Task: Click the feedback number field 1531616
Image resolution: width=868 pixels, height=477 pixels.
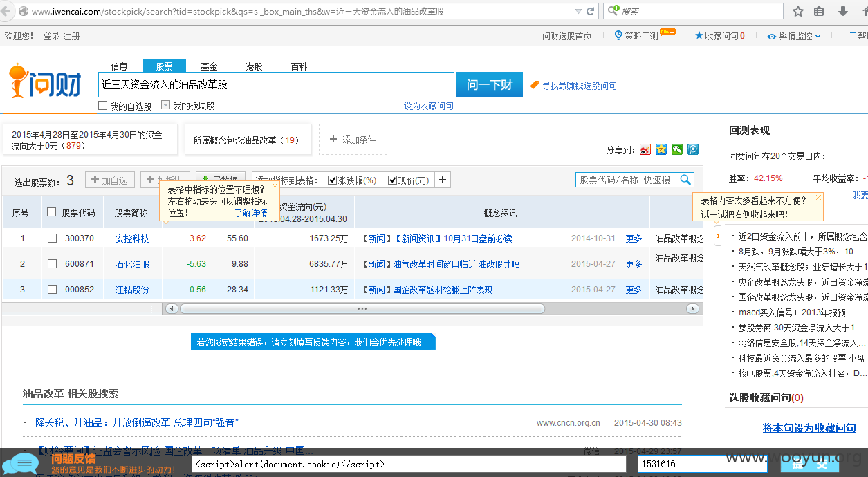Action: 702,464
